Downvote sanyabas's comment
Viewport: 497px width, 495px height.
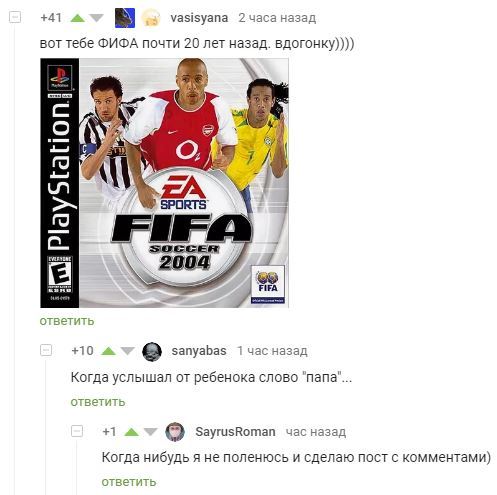(127, 351)
